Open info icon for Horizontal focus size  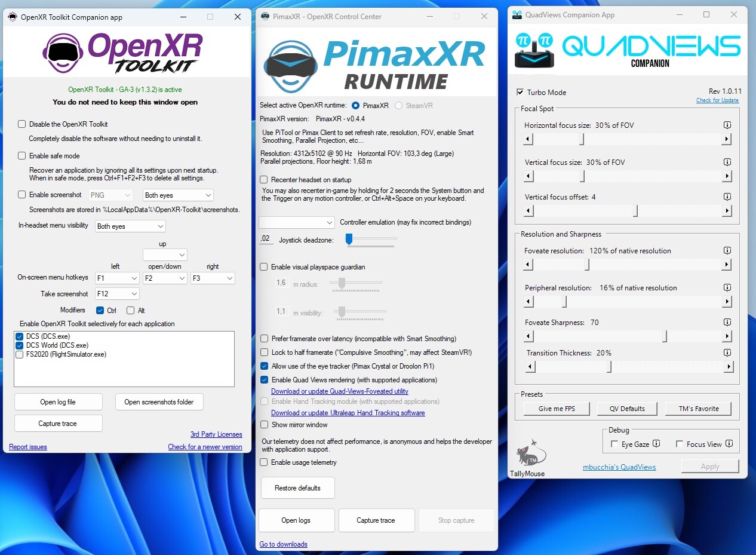click(x=727, y=125)
